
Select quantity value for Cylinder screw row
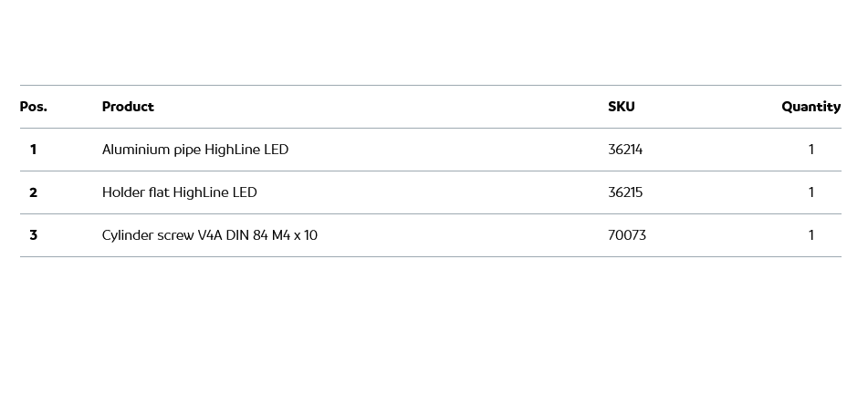810,235
